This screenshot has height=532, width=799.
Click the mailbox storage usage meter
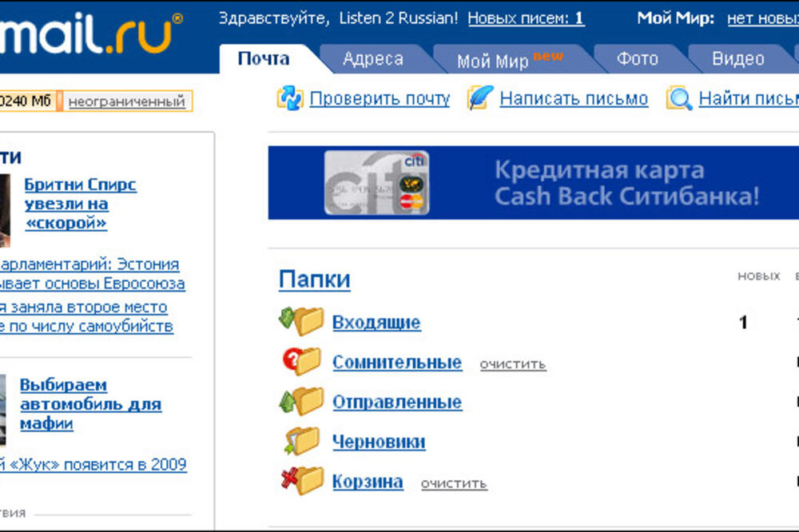pyautogui.click(x=28, y=101)
